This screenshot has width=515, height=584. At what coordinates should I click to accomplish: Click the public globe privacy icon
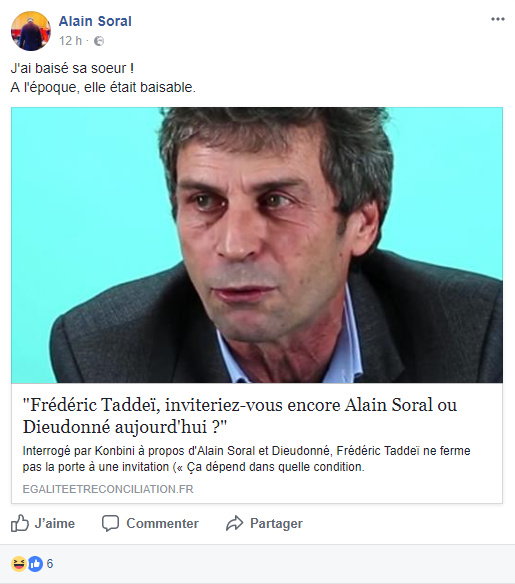click(x=99, y=41)
